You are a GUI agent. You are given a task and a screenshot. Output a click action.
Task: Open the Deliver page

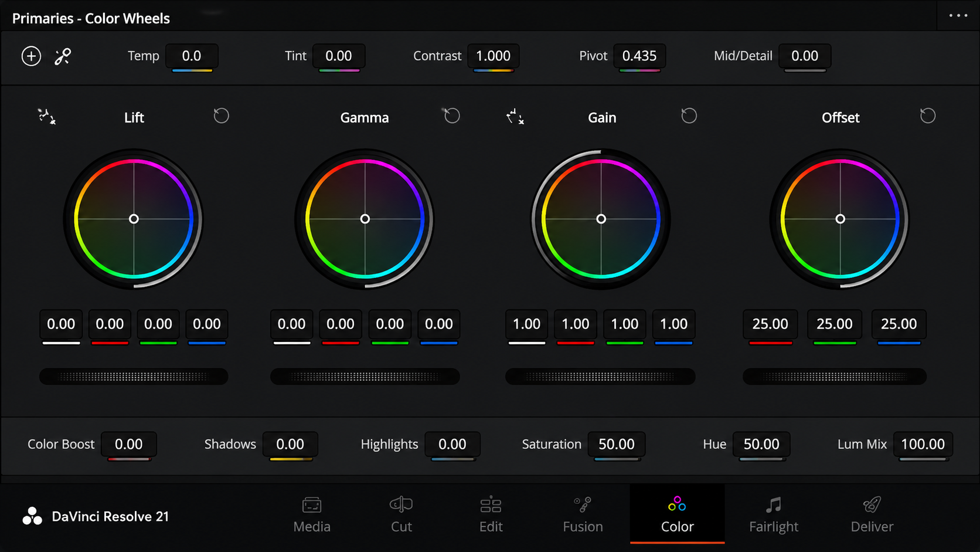[872, 515]
